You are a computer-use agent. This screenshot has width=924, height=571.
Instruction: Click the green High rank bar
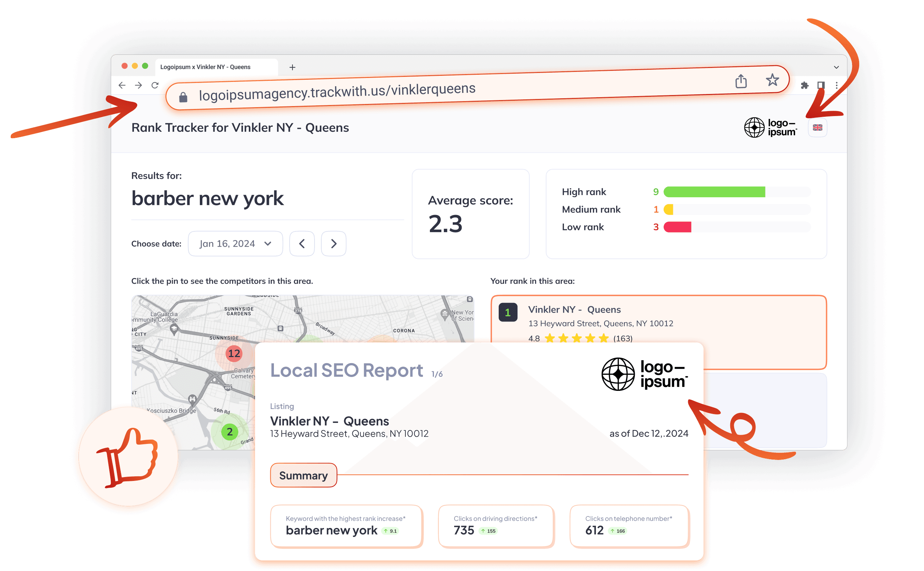(714, 192)
